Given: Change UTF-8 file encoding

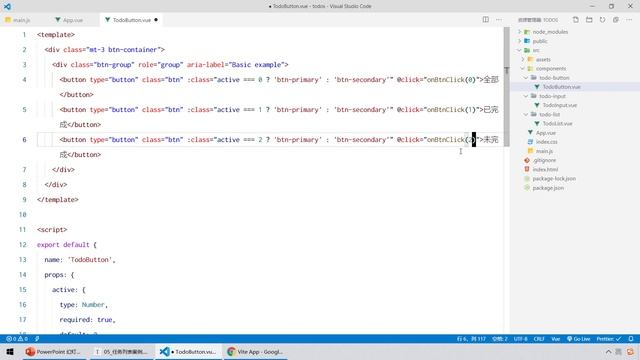Looking at the screenshot, I should pyautogui.click(x=520, y=339).
